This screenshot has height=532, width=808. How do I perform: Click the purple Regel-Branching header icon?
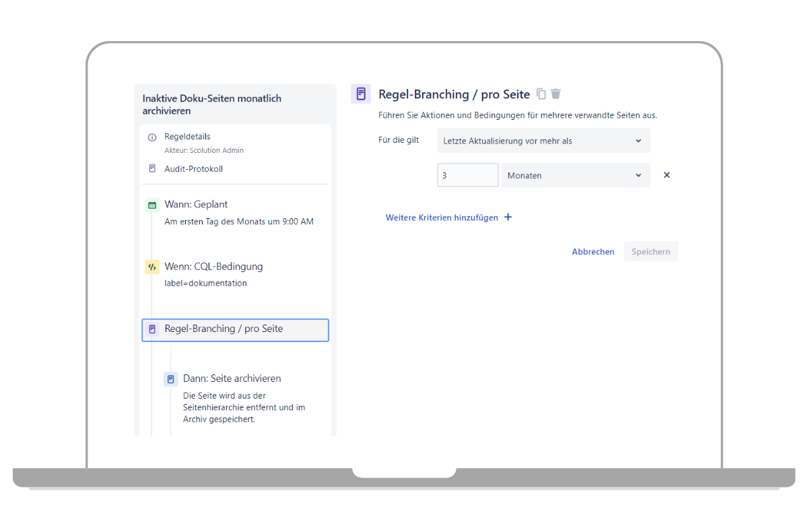coord(361,94)
